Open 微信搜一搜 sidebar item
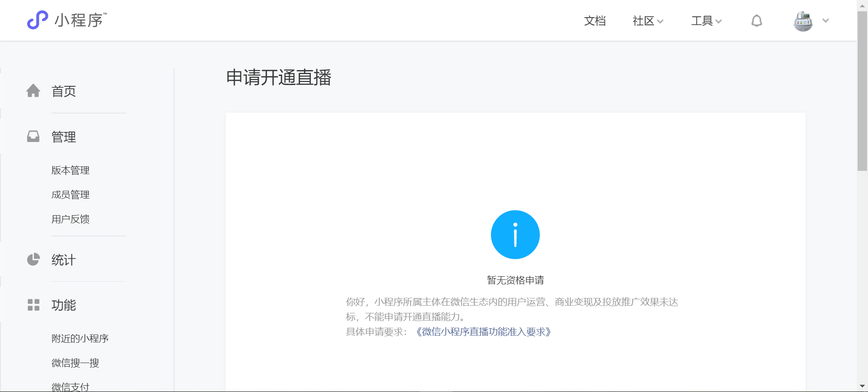 coord(75,363)
